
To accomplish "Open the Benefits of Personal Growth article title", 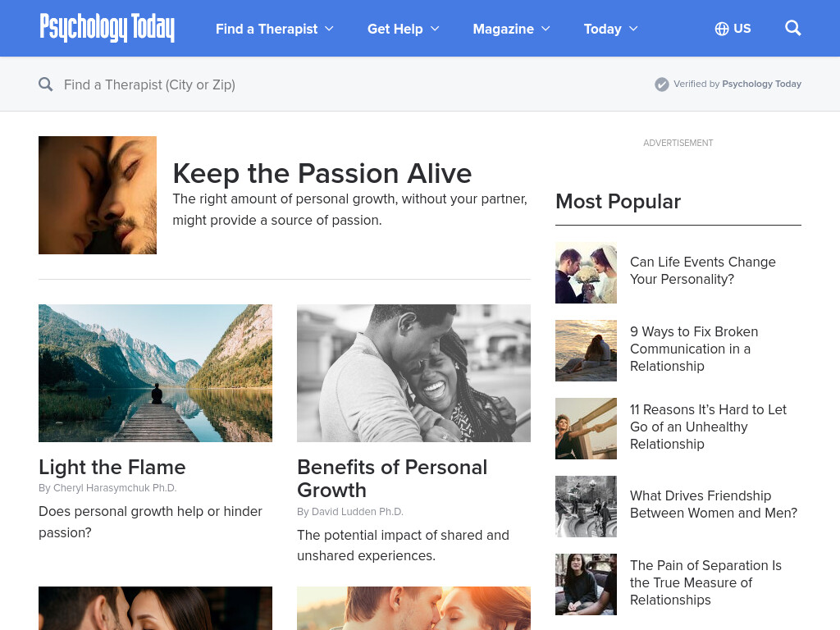I will [392, 478].
